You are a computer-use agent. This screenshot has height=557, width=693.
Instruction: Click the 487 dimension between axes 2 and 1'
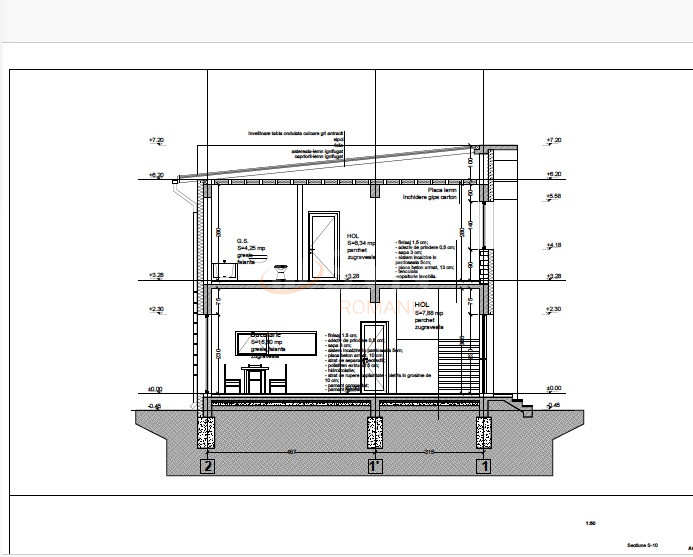click(x=291, y=453)
